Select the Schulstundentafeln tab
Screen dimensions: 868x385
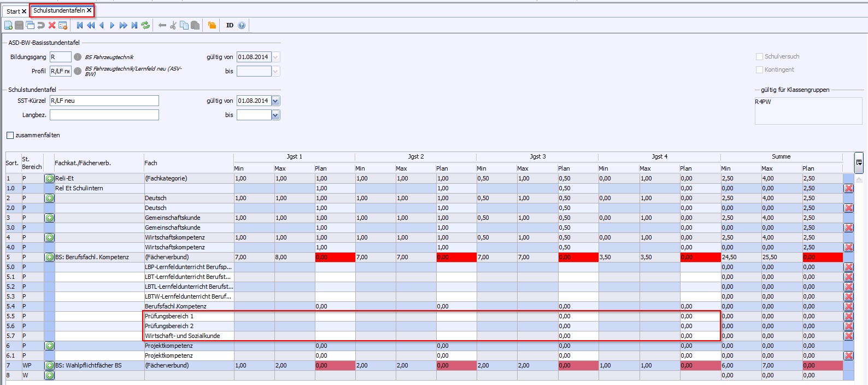click(x=59, y=10)
